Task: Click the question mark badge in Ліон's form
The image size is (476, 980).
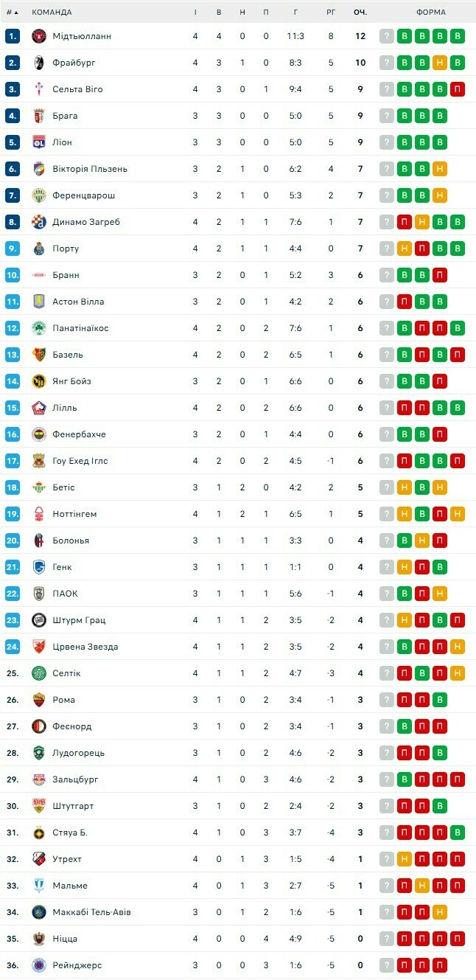Action: coord(387,142)
